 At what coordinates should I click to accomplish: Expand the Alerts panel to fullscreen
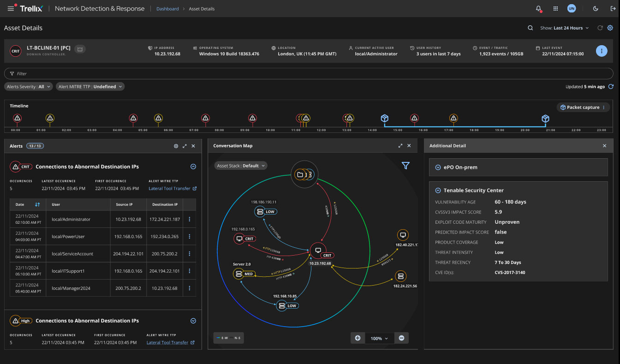(185, 146)
